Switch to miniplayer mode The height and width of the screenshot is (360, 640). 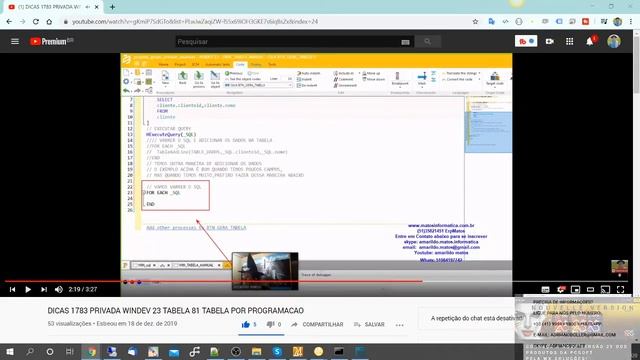[576, 289]
